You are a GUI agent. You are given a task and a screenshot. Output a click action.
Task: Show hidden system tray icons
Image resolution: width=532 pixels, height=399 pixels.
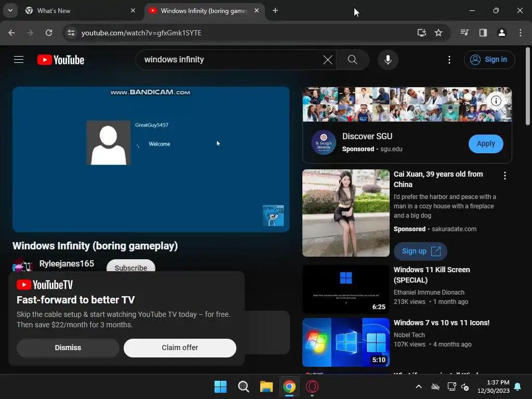click(419, 387)
